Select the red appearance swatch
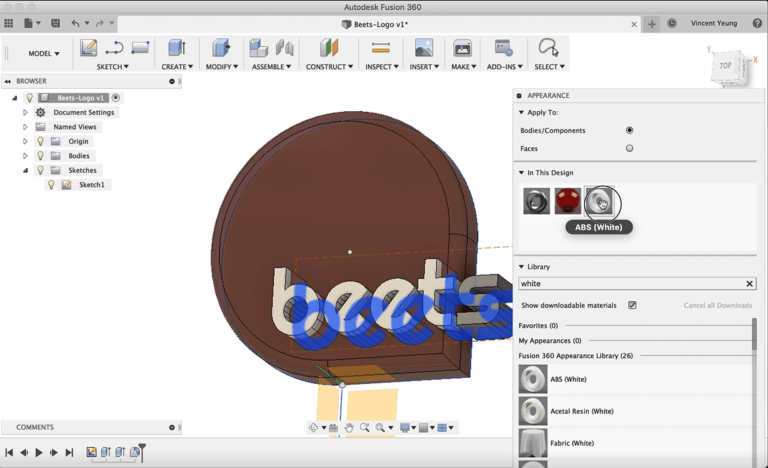This screenshot has height=468, width=768. 568,201
